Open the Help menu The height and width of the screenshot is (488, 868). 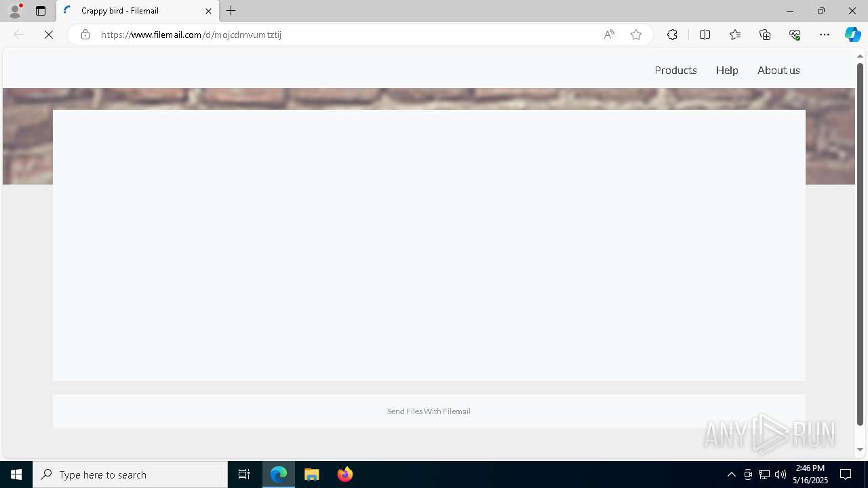tap(727, 70)
